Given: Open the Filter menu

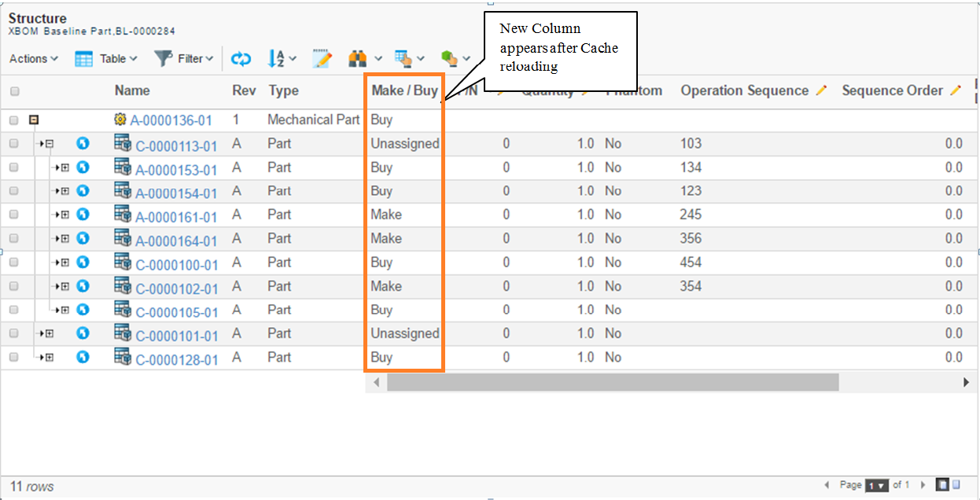Looking at the screenshot, I should coord(184,59).
